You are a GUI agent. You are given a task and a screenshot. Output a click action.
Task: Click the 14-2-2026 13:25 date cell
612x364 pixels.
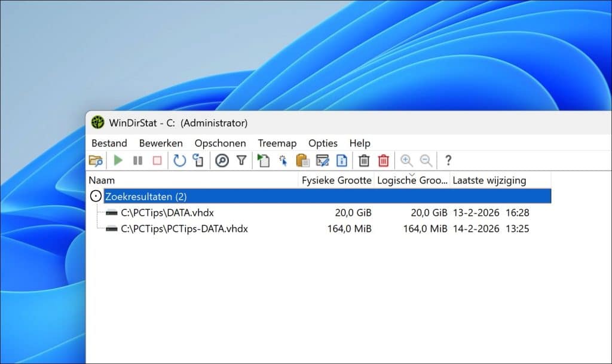point(491,229)
